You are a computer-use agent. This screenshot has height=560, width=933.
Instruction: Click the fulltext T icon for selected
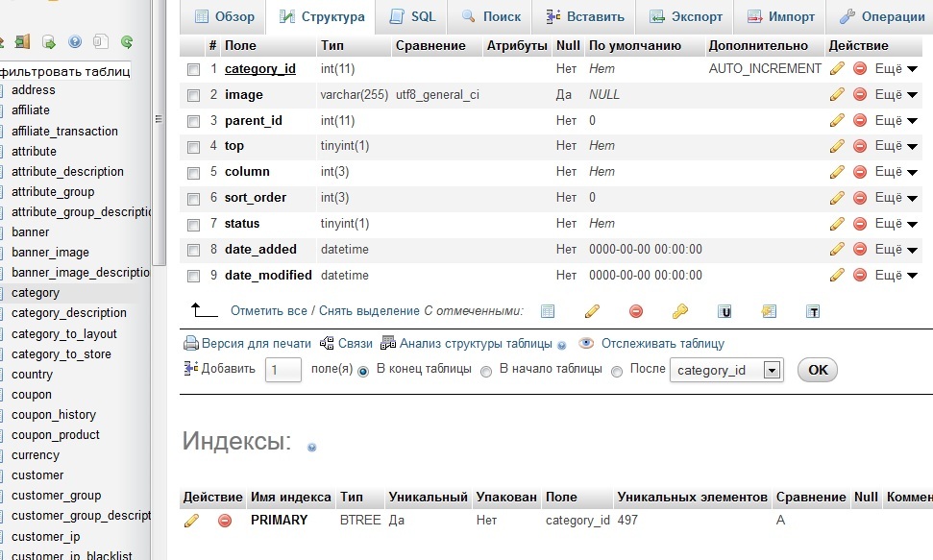pyautogui.click(x=813, y=311)
